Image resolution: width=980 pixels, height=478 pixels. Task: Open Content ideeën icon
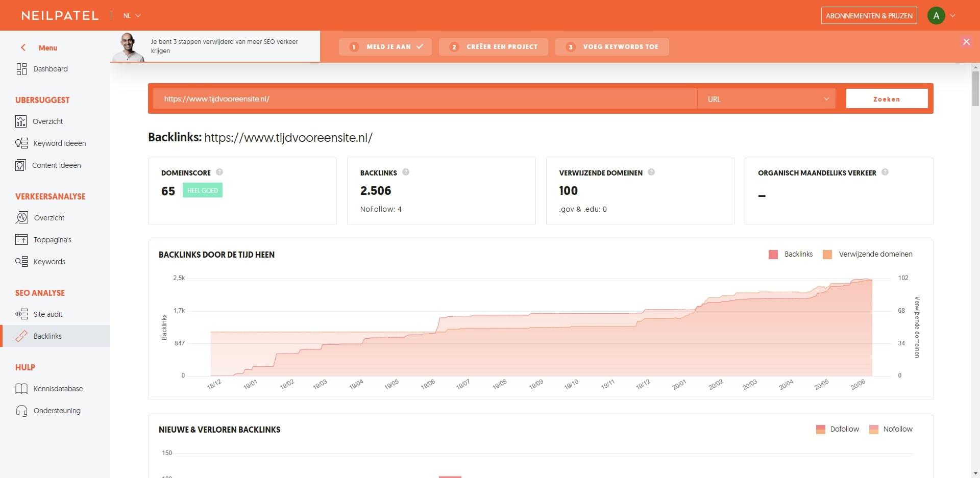pyautogui.click(x=20, y=165)
